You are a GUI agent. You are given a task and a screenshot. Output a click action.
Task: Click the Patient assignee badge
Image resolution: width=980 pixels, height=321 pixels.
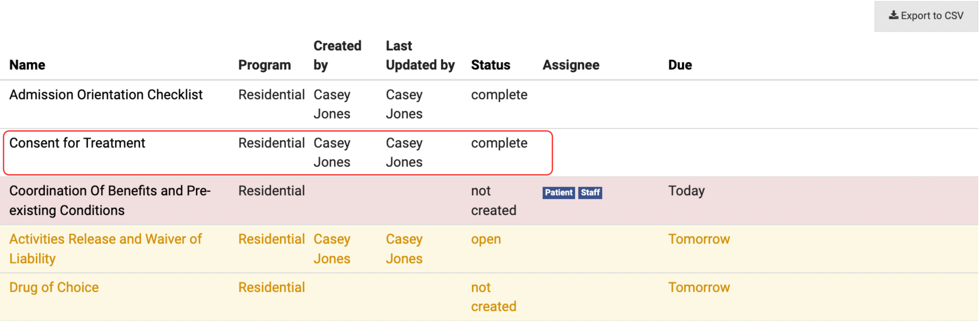pos(558,193)
